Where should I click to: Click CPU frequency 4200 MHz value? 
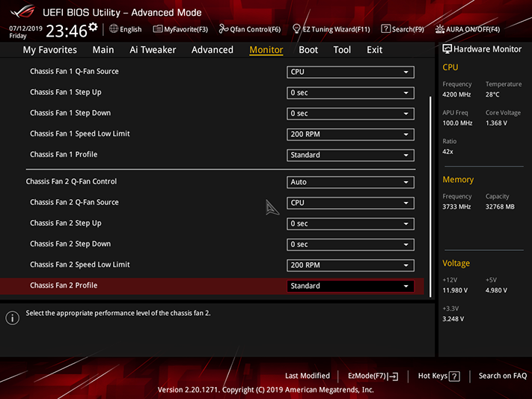click(456, 94)
